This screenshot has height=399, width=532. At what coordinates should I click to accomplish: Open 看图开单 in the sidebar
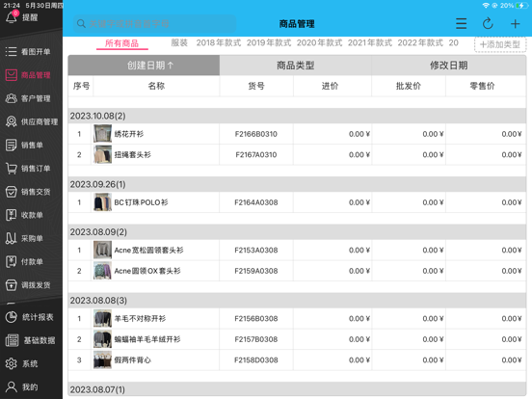pyautogui.click(x=28, y=52)
